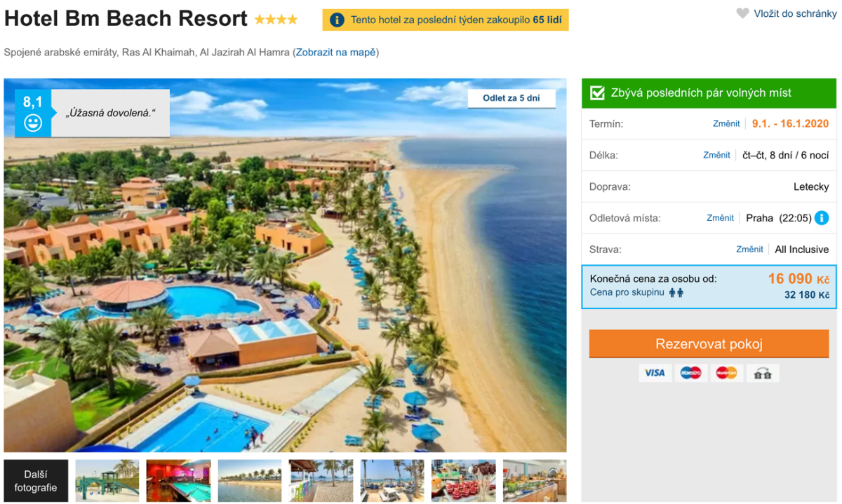Click the Cena pro skupinu link

627,292
